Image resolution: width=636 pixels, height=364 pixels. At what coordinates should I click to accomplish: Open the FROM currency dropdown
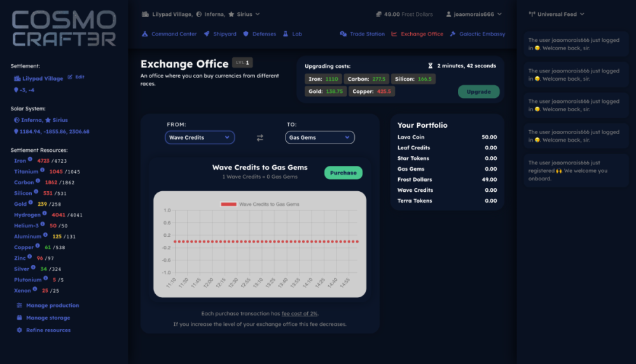point(200,137)
